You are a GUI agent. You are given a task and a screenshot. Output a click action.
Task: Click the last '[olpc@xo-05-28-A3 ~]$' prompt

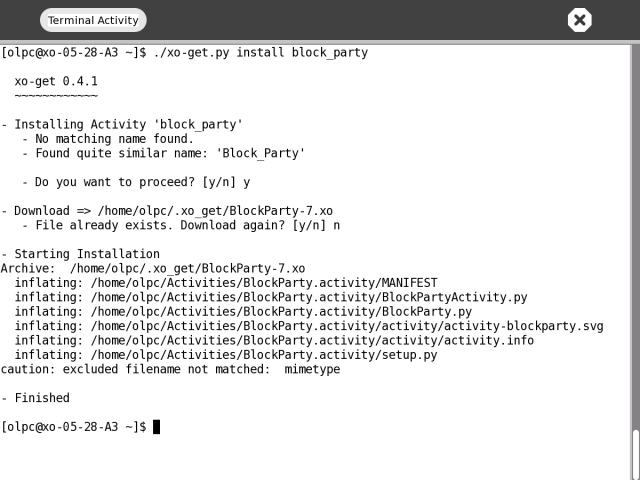pos(74,427)
